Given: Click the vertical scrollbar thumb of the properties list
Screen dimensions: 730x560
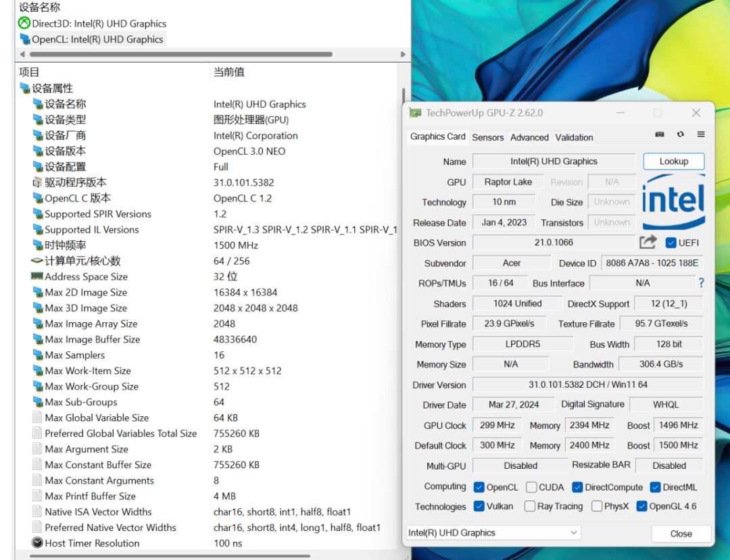Looking at the screenshot, I should tap(403, 97).
